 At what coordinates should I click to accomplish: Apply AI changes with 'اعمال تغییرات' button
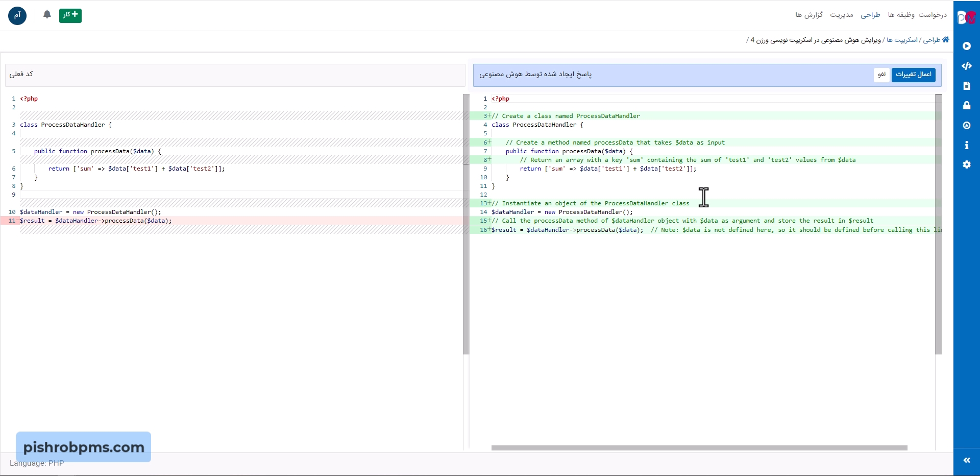click(913, 75)
